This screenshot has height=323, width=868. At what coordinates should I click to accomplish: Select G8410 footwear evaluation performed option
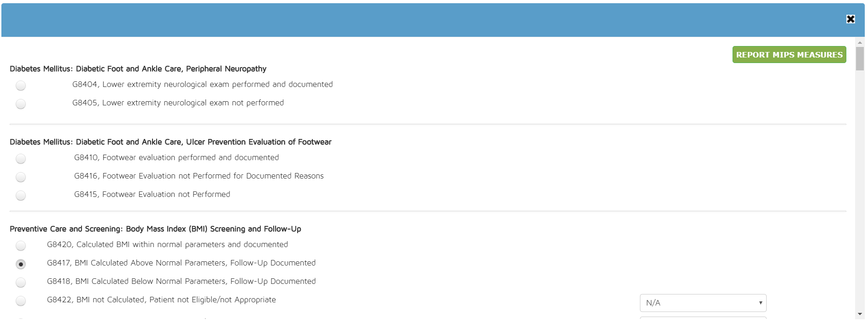tap(21, 159)
